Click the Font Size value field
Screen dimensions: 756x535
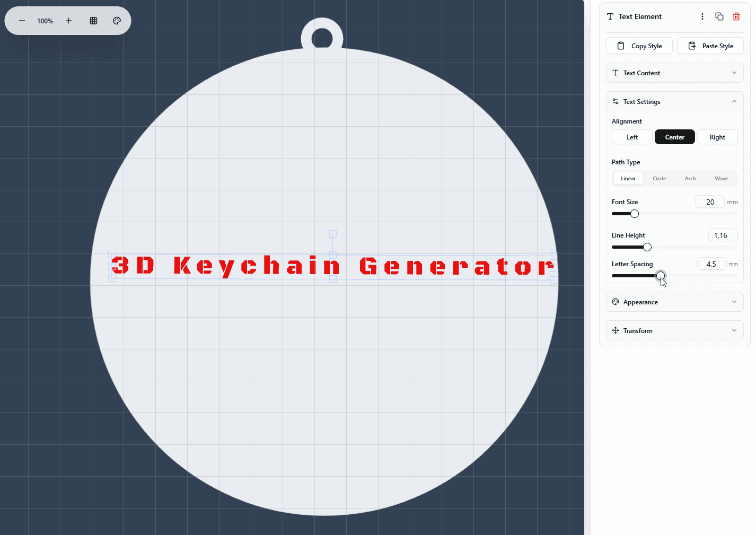710,202
